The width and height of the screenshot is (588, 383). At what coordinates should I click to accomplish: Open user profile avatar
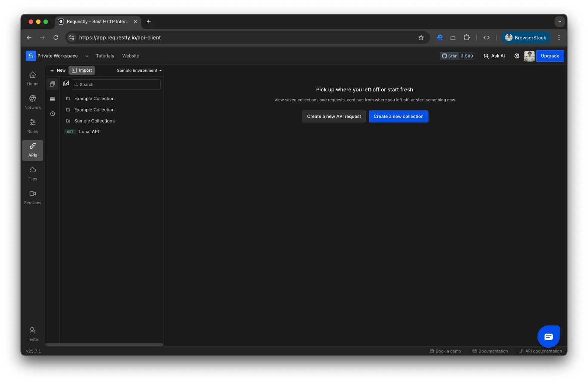pyautogui.click(x=529, y=56)
